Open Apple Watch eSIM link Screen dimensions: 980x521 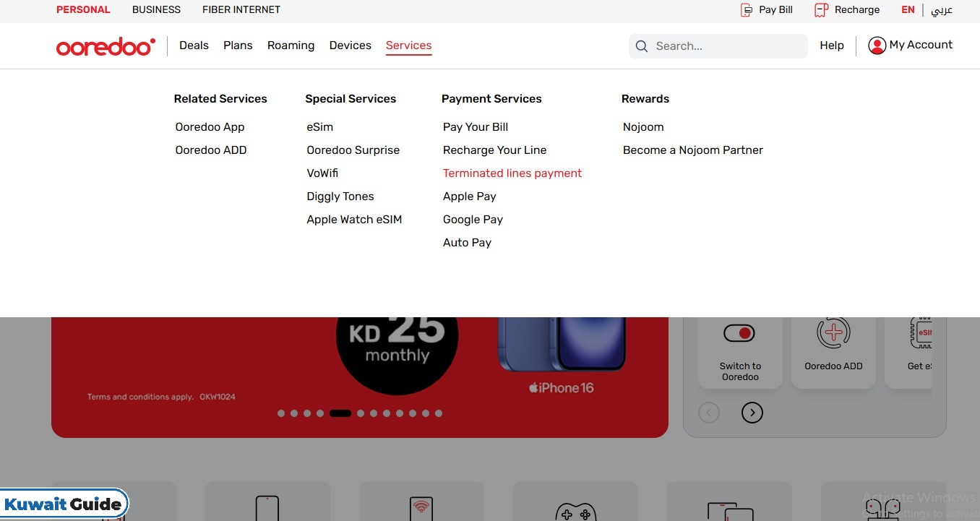click(x=354, y=220)
